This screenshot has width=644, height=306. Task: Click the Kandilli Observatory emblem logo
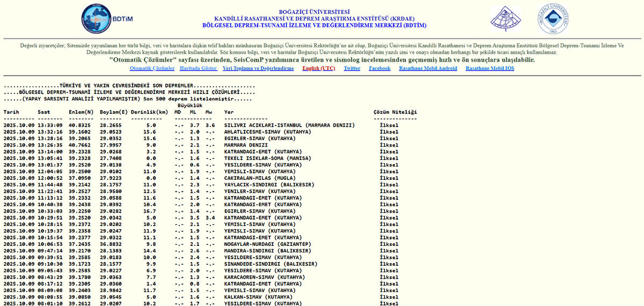506,19
